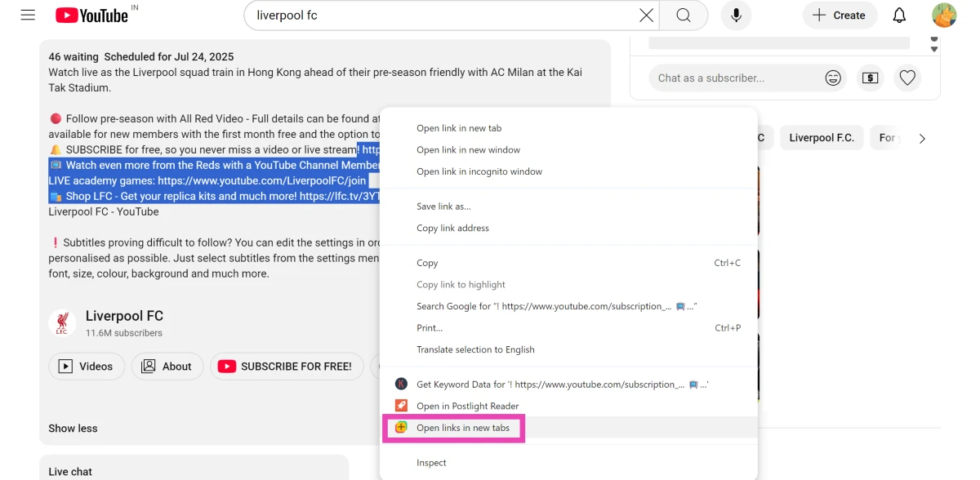This screenshot has height=480, width=980.
Task: Clear the search box with the X icon
Action: point(646,15)
